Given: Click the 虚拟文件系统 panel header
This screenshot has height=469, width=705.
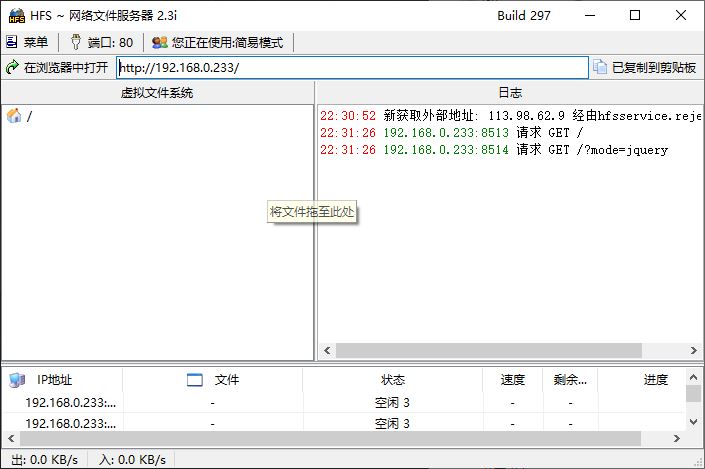Looking at the screenshot, I should coord(157,93).
